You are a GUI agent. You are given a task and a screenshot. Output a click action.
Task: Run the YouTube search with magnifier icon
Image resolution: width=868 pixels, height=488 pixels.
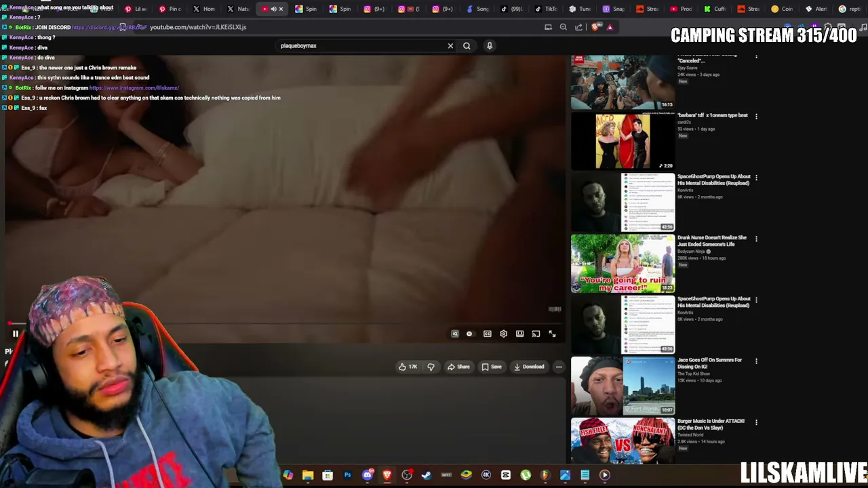coord(467,45)
